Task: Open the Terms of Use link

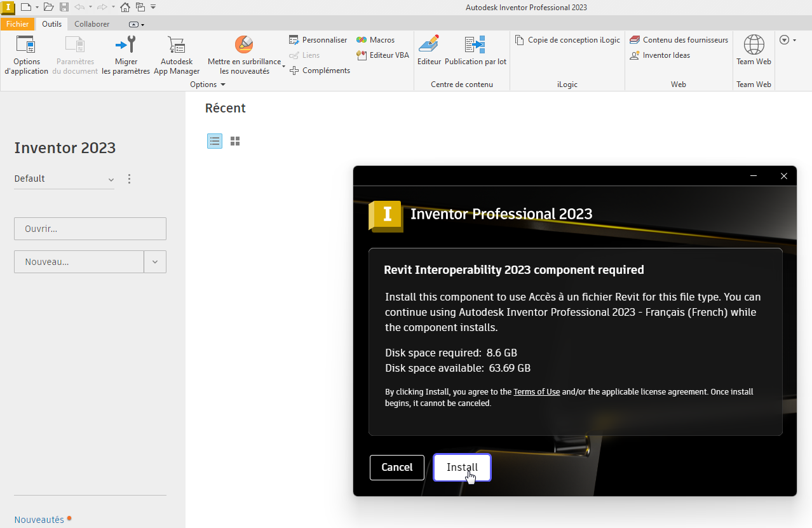Action: 537,392
